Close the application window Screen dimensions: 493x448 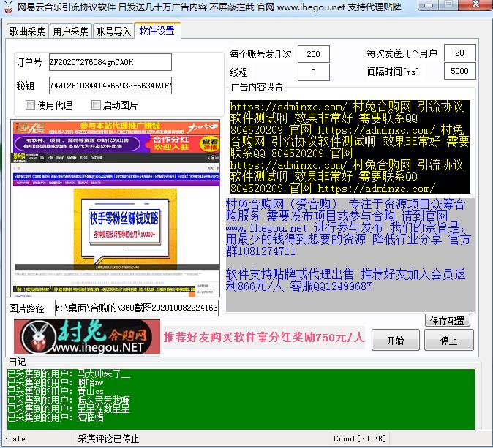pyautogui.click(x=476, y=4)
